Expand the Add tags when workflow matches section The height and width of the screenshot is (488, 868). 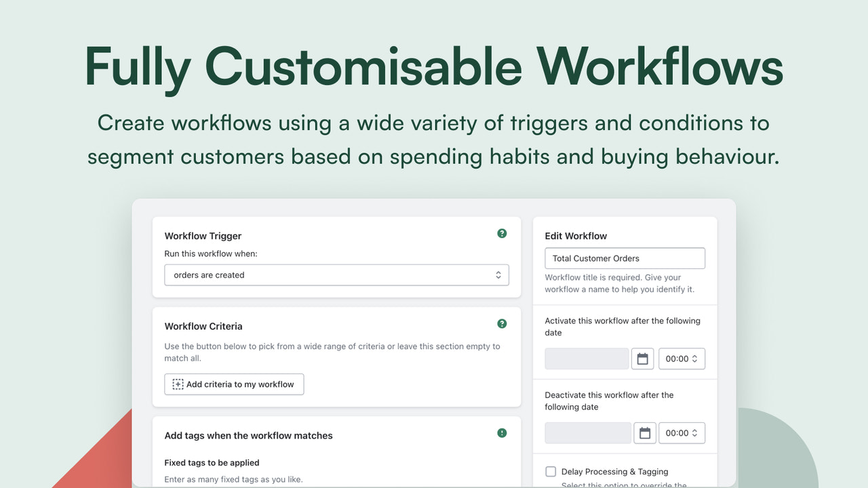click(x=248, y=436)
